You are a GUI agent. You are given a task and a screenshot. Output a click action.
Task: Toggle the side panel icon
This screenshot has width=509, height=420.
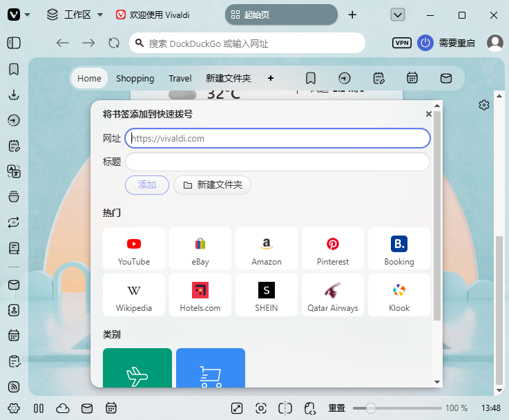pyautogui.click(x=14, y=43)
